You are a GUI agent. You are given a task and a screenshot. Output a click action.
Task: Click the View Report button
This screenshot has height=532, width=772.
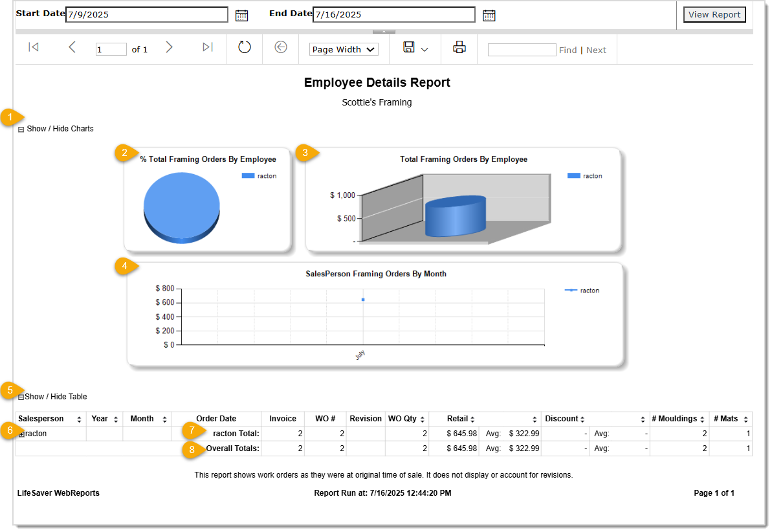714,14
